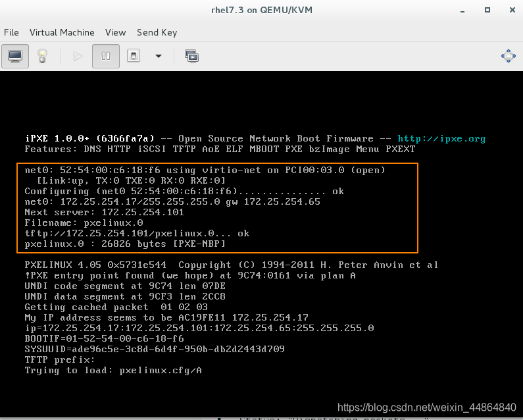The width and height of the screenshot is (523, 420).
Task: Click the 'net0: 172.25.254.17/255.255.255.0 gw' line
Action: coord(172,201)
